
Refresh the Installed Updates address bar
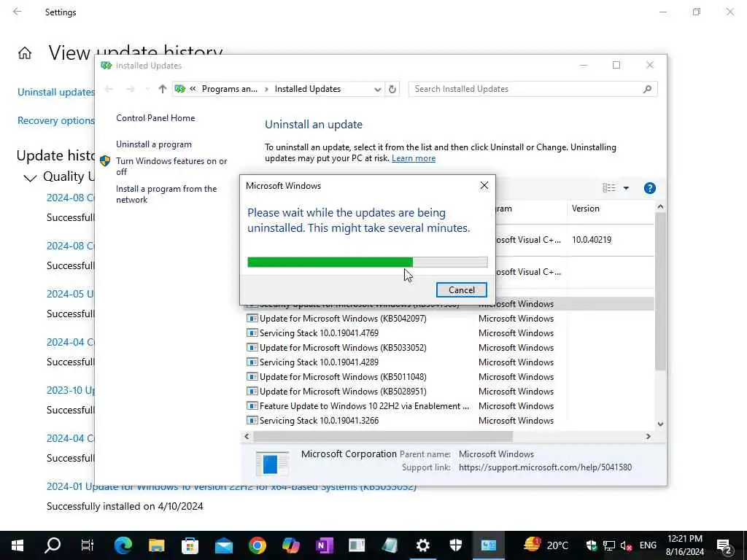(392, 88)
